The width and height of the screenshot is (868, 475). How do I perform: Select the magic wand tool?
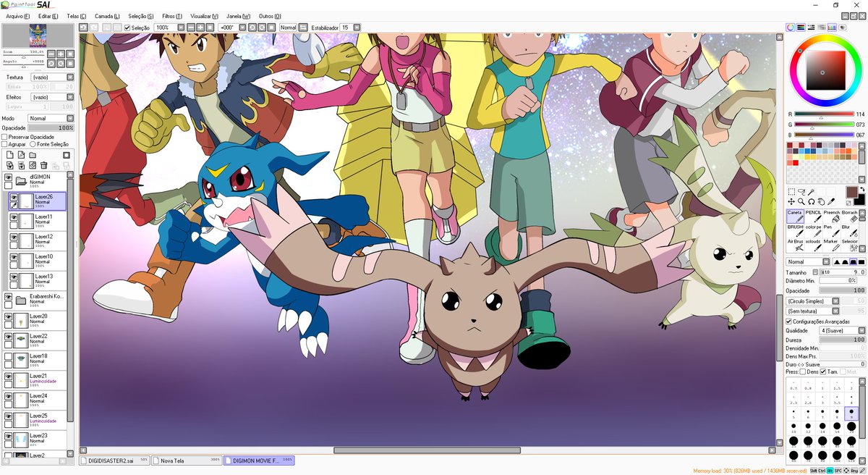pyautogui.click(x=812, y=192)
